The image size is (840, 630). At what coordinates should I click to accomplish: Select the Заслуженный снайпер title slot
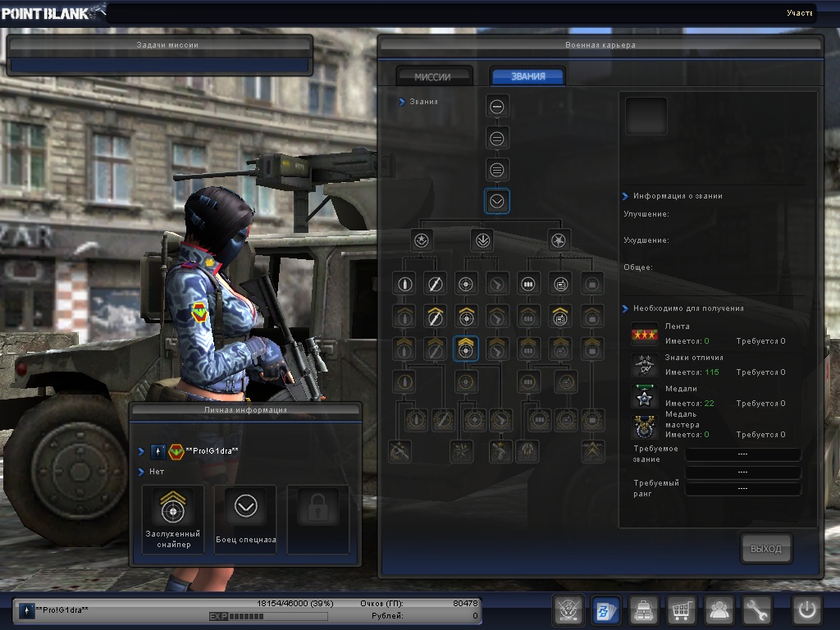click(x=173, y=519)
